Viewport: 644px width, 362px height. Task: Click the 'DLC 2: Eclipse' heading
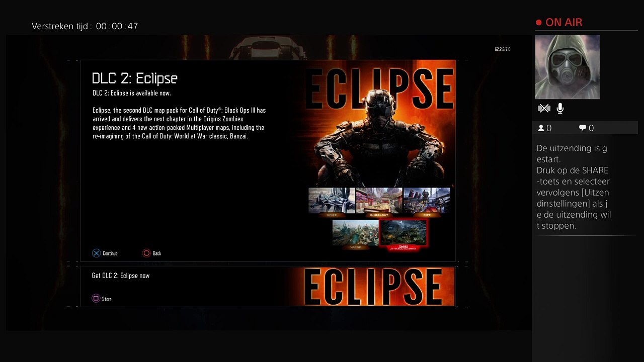pos(135,78)
